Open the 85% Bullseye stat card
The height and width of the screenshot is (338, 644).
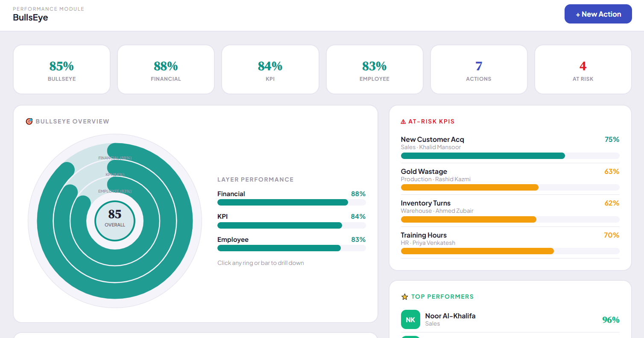coord(62,70)
